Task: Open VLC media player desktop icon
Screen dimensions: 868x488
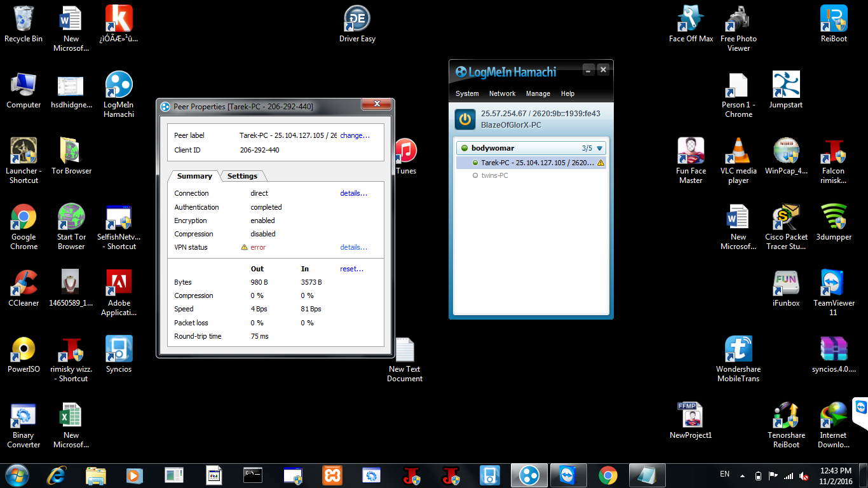Action: 738,161
